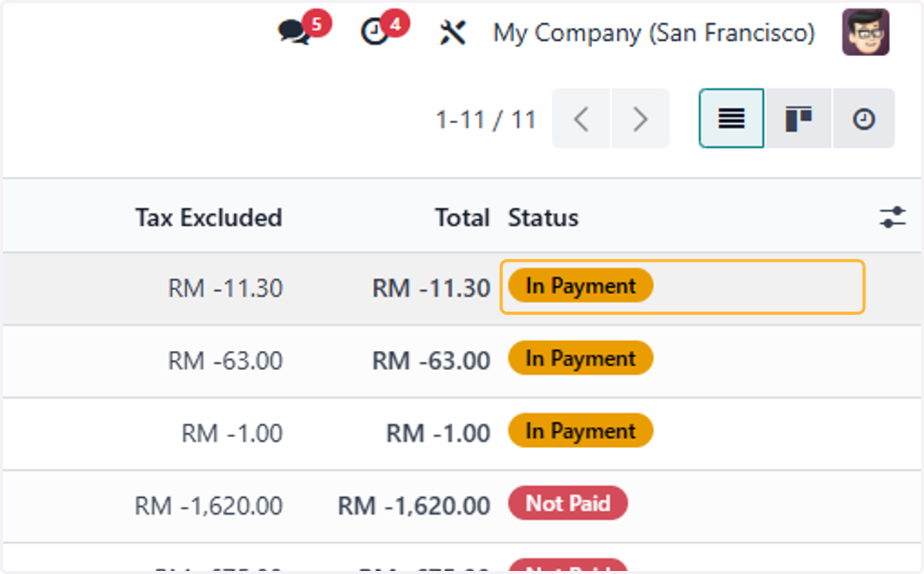Click the Tax Excluded value RM -1,620.00

(209, 506)
